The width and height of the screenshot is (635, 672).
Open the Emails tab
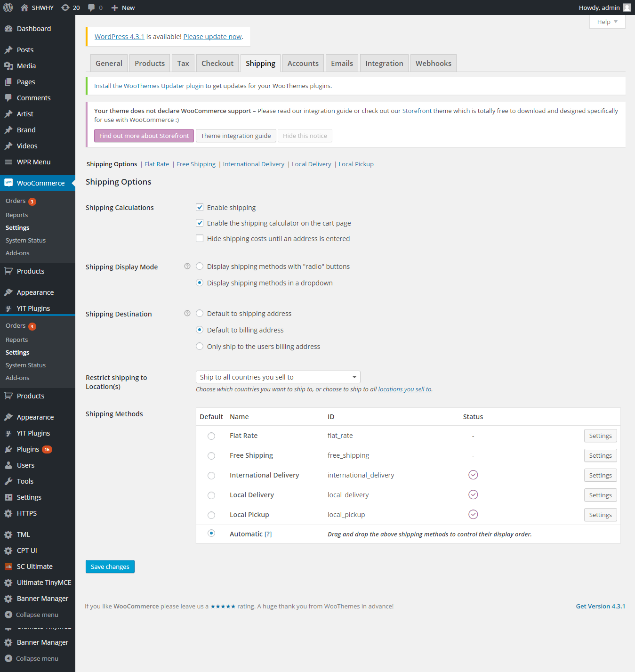click(x=342, y=63)
